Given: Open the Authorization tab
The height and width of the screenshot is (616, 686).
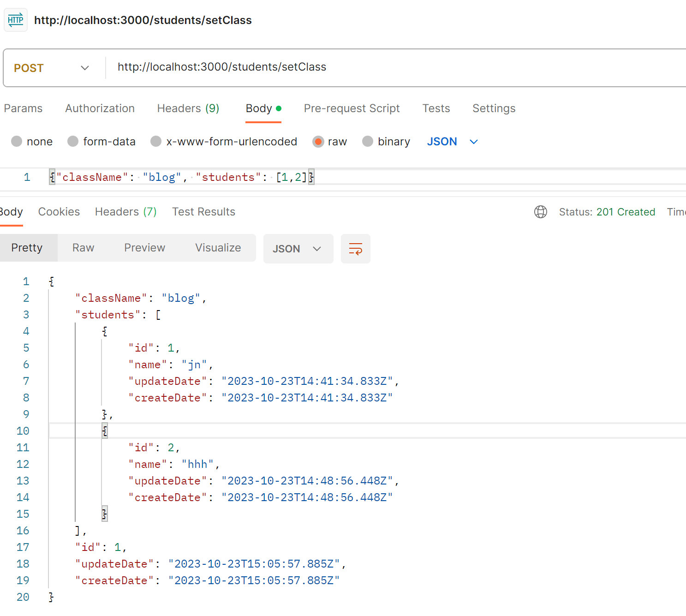Looking at the screenshot, I should click(100, 108).
